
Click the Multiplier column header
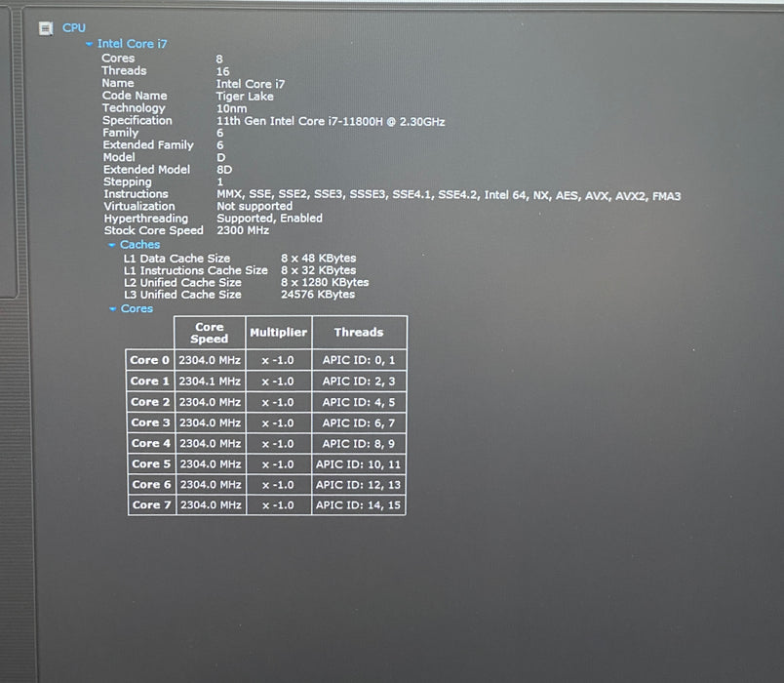tap(279, 333)
